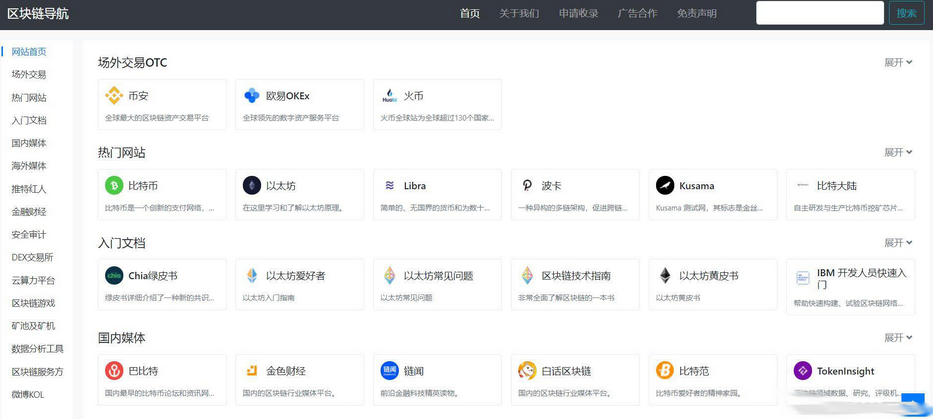Click the orange 比特范 Bitcoin icon
The height and width of the screenshot is (419, 937).
pyautogui.click(x=665, y=371)
